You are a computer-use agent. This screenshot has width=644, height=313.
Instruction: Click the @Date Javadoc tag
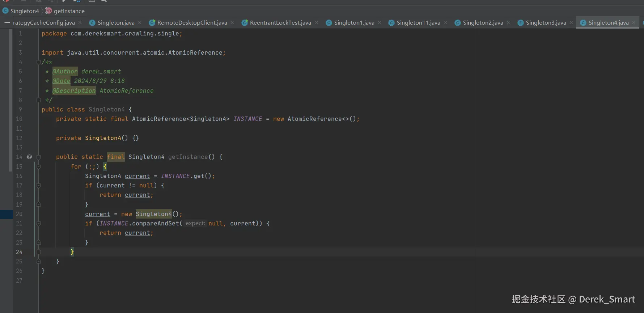point(62,81)
